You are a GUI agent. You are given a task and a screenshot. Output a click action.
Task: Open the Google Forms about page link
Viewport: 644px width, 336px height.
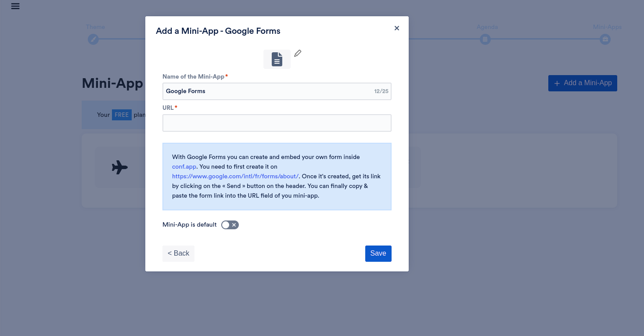[235, 176]
